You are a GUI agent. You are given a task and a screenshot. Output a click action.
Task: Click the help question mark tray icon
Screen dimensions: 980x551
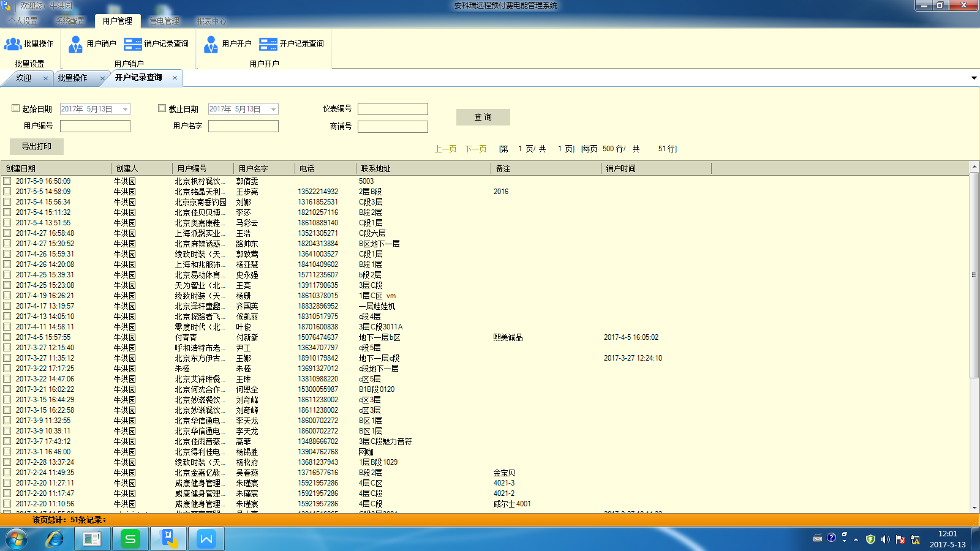(x=831, y=538)
